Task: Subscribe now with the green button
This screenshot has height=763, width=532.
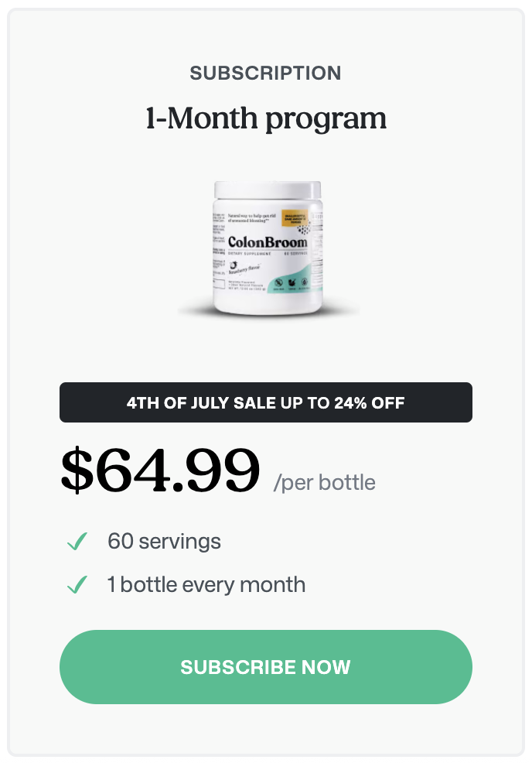Action: point(266,666)
